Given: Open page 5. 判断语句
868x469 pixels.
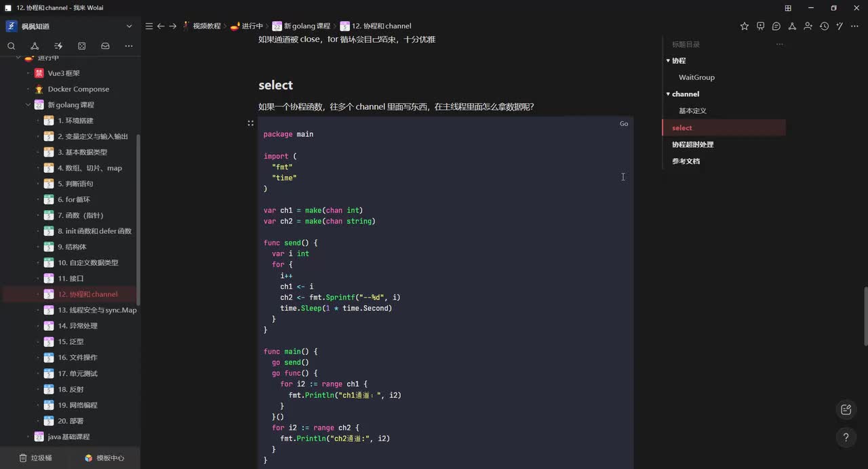Looking at the screenshot, I should click(x=75, y=184).
